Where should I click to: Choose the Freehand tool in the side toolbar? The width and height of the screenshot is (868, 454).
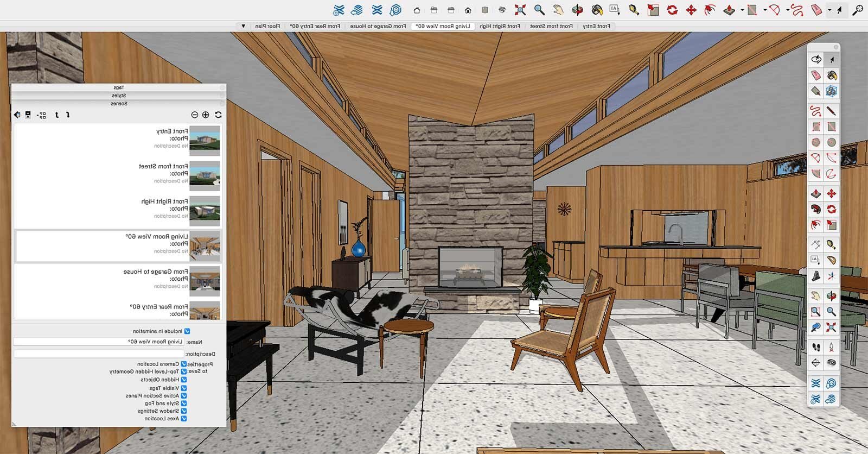(x=815, y=111)
